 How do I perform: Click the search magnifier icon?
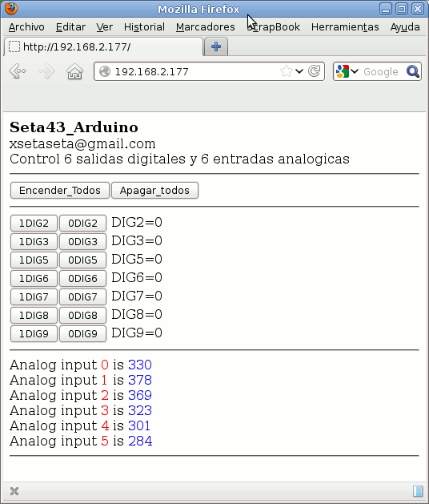click(413, 71)
